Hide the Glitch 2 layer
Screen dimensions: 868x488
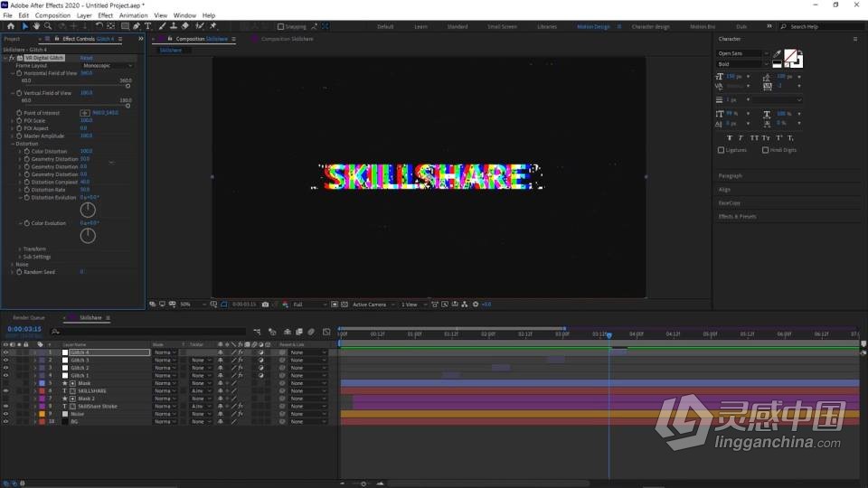(x=5, y=368)
